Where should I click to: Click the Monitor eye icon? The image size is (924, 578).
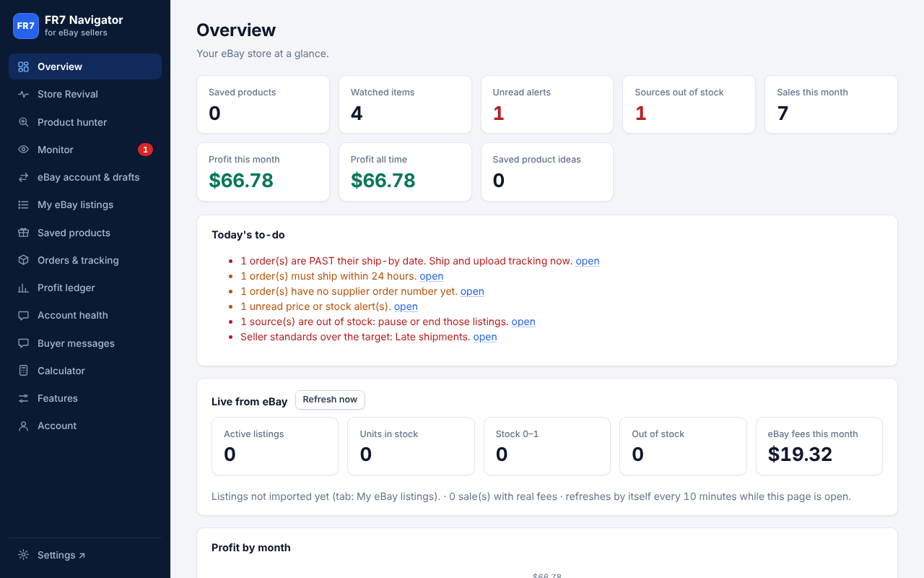tap(23, 150)
